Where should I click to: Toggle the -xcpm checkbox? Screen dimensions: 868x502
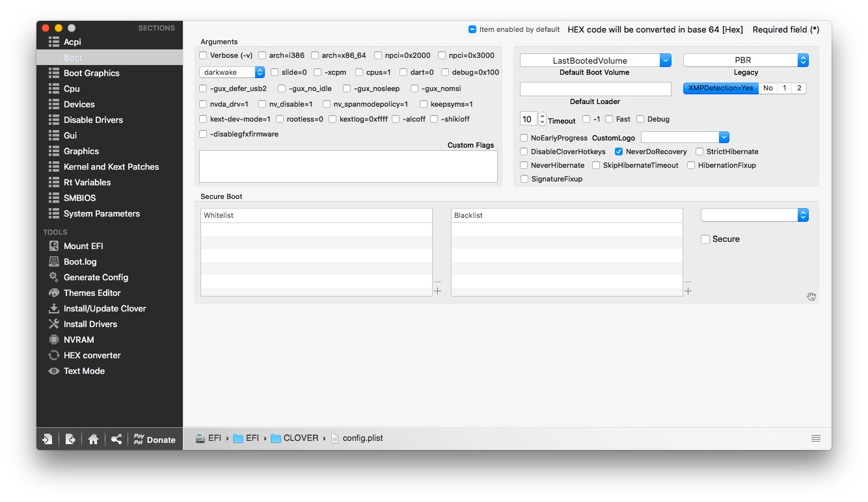coord(318,72)
